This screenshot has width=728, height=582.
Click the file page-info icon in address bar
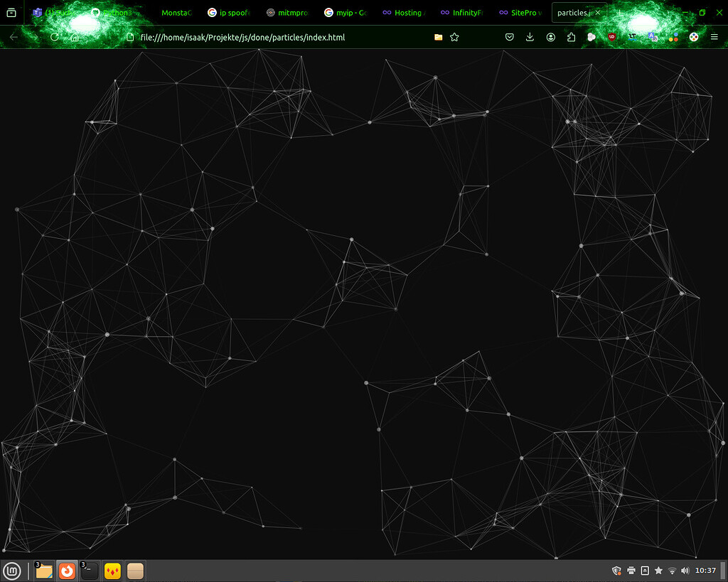pyautogui.click(x=131, y=37)
